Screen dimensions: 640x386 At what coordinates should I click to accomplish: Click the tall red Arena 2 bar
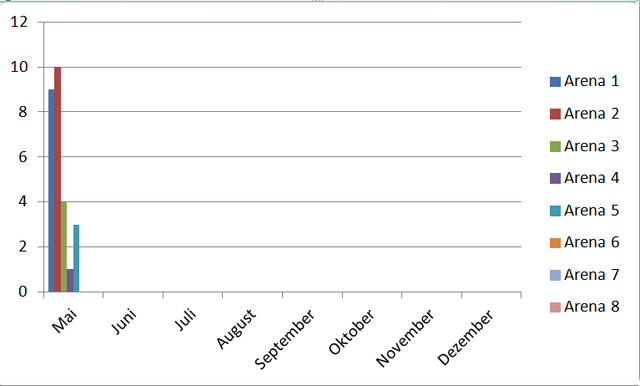coord(58,180)
